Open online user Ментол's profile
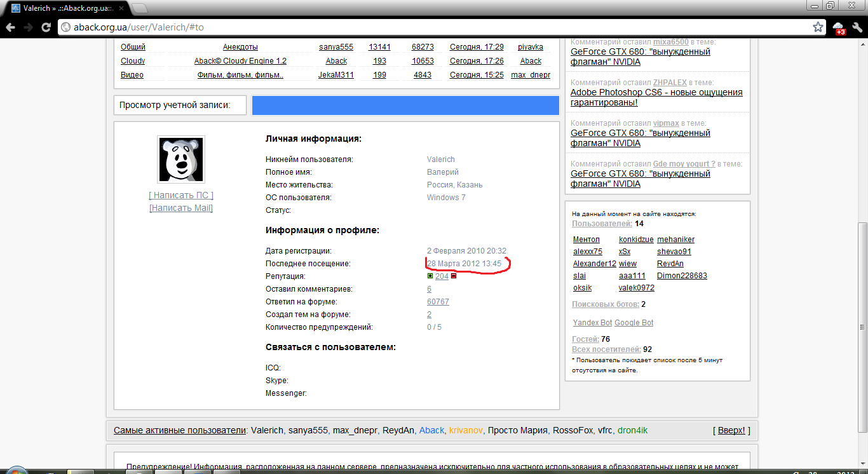Screen dimensions: 868x474 (x=587, y=240)
